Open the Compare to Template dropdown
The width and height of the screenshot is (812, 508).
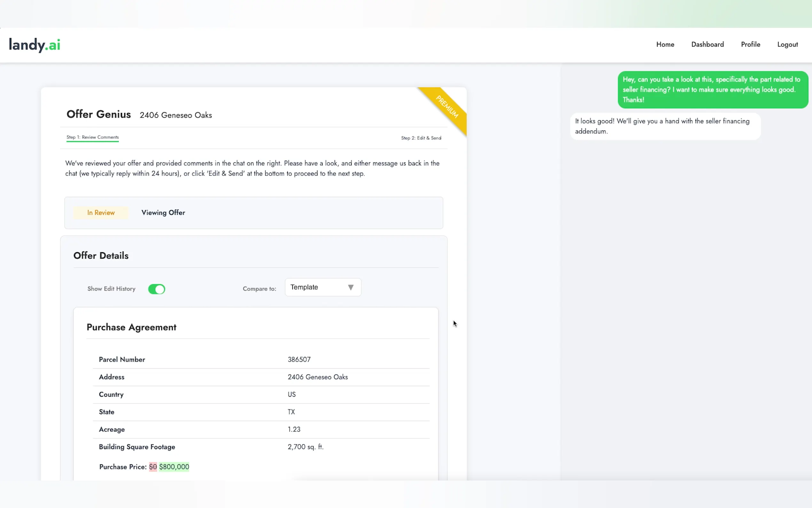tap(322, 288)
